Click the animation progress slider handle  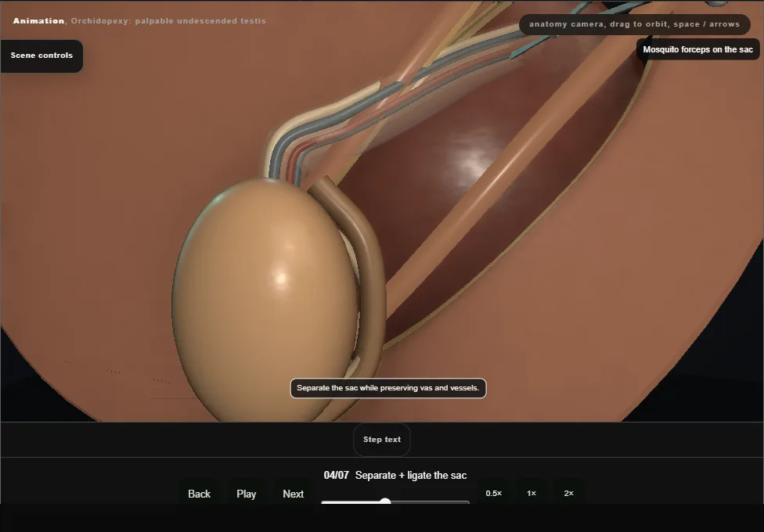point(385,501)
